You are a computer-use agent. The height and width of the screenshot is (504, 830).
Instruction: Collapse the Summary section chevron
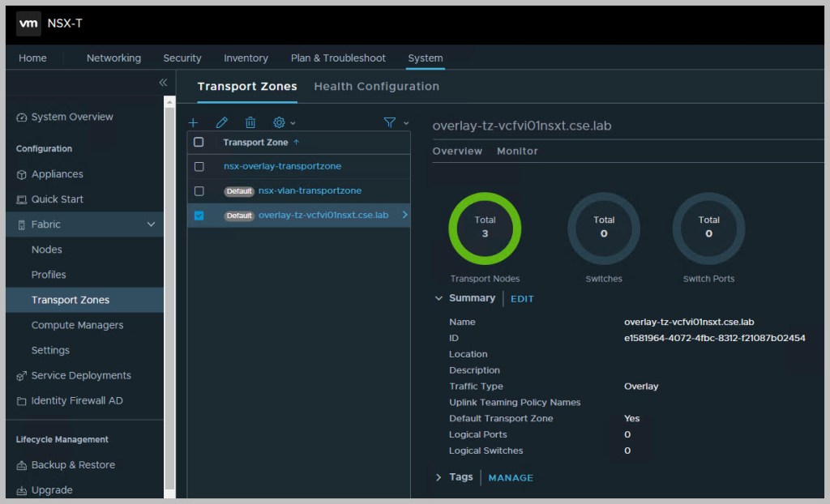click(439, 298)
